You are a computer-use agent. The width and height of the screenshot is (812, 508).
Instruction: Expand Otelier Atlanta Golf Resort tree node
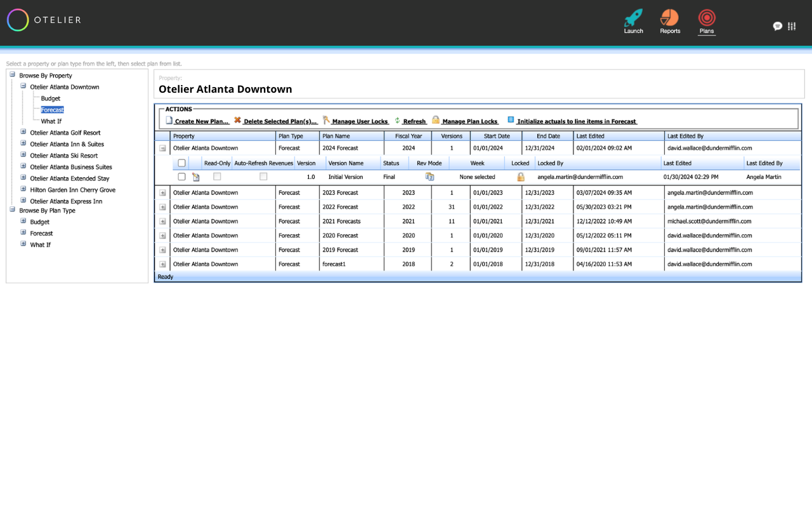tap(23, 133)
